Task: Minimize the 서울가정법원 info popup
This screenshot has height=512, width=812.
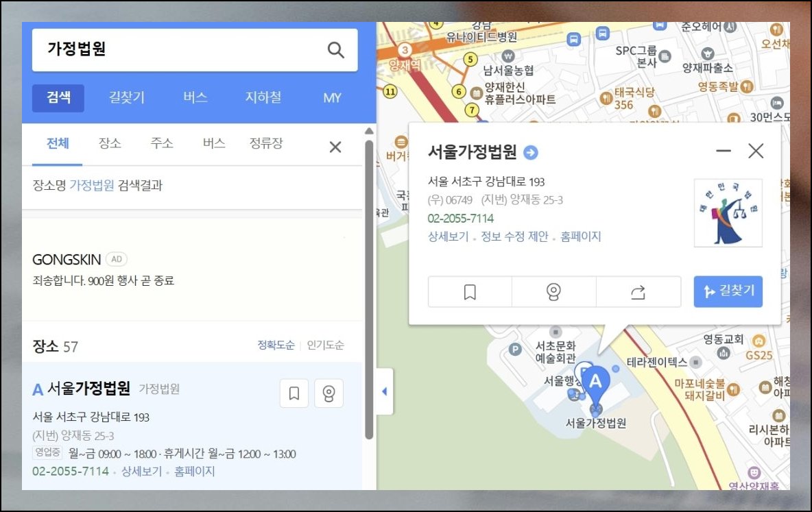Action: [724, 151]
